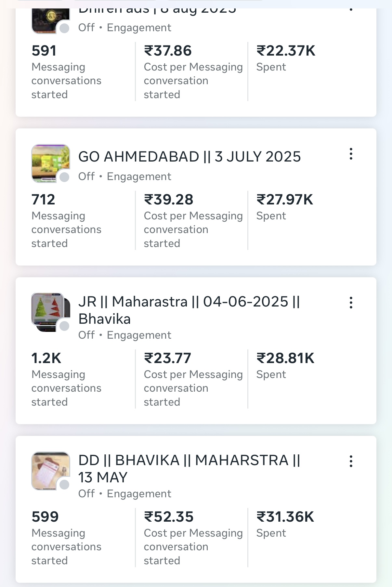
Task: Toggle status dot on the top campaign
Action: 64,28
